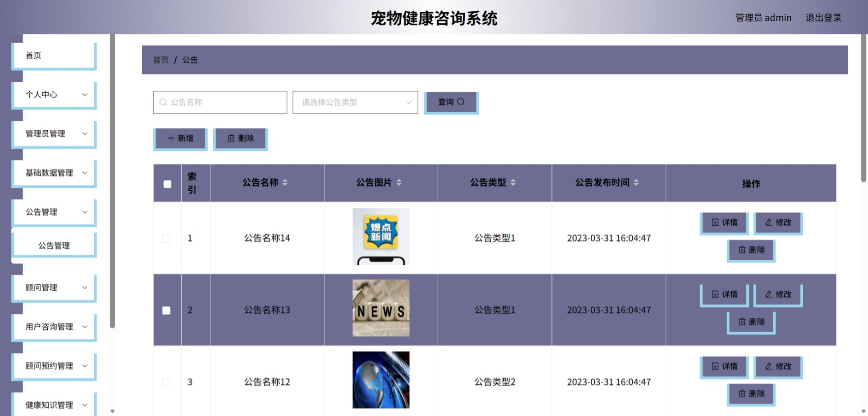Viewport: 868px width, 416px height.
Task: Click 修改 for 公告名称12
Action: click(778, 367)
